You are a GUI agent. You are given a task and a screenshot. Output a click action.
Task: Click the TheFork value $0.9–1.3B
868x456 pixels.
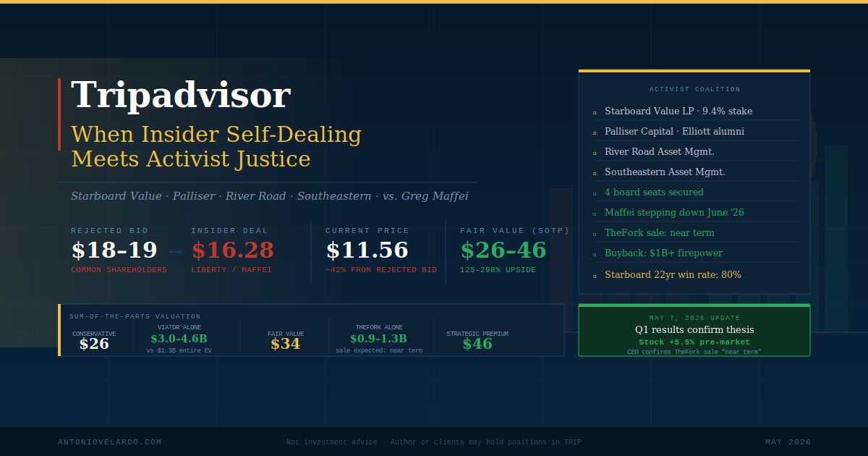pyautogui.click(x=379, y=339)
